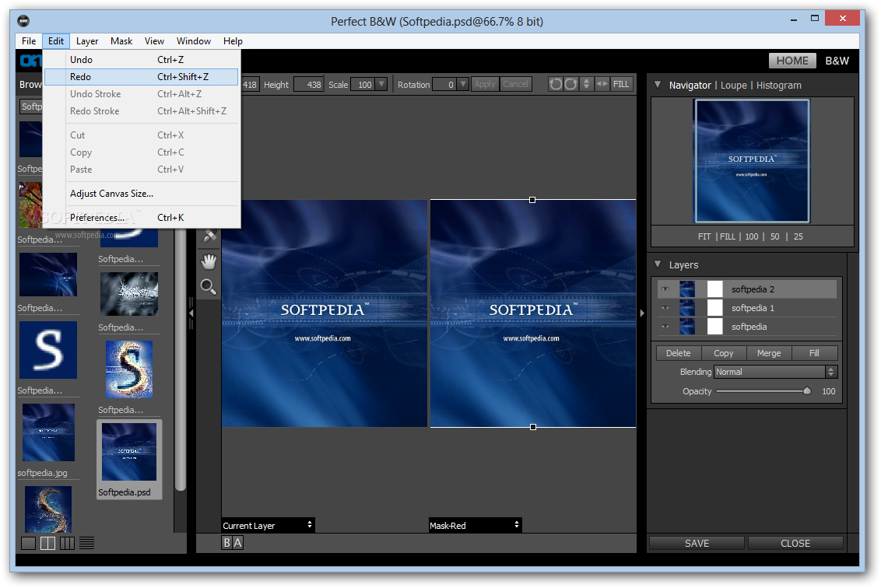Open the Help menu
This screenshot has height=588, width=881.
pyautogui.click(x=233, y=41)
